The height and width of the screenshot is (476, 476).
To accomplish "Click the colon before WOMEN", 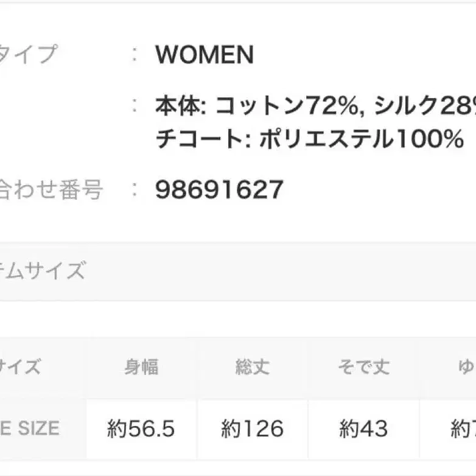I will click(x=136, y=55).
